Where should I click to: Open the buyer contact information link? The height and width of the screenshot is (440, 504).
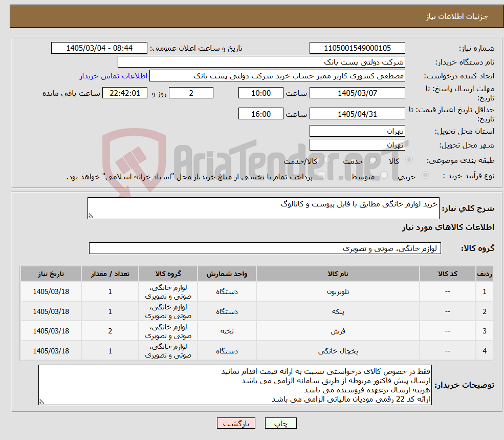click(x=114, y=76)
